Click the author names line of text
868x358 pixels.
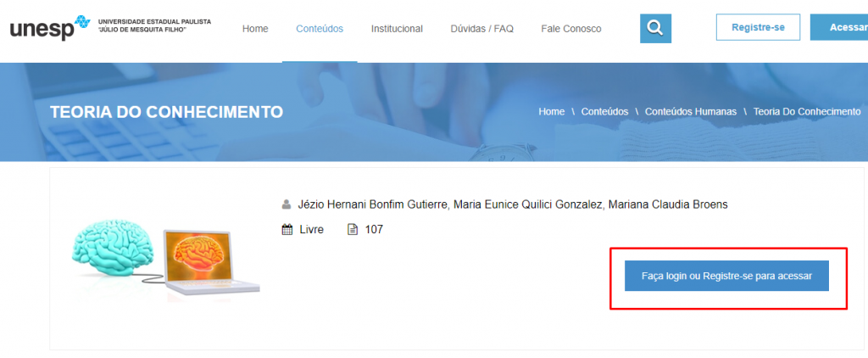(x=504, y=204)
